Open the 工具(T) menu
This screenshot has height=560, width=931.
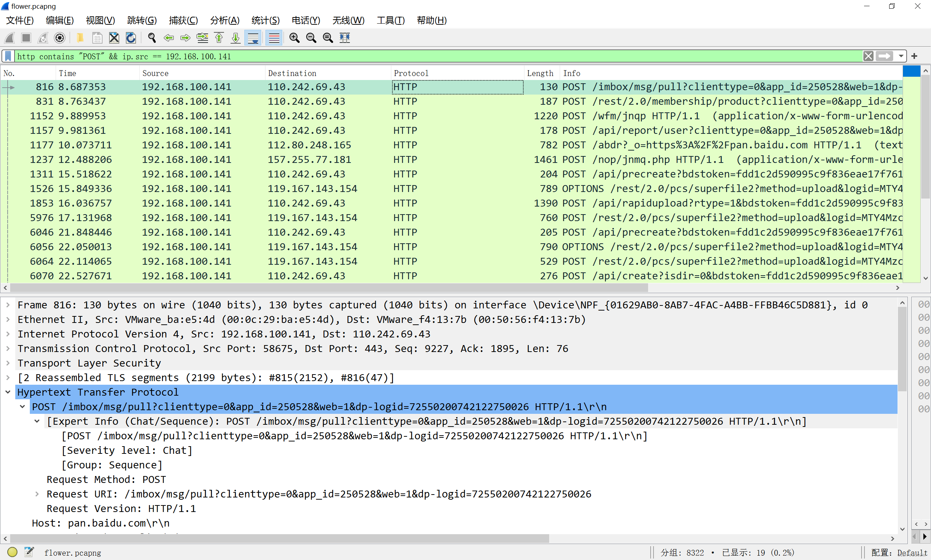coord(391,20)
